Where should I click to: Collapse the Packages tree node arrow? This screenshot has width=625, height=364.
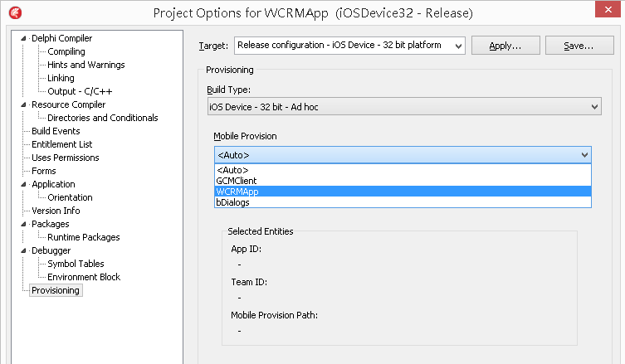[23, 224]
